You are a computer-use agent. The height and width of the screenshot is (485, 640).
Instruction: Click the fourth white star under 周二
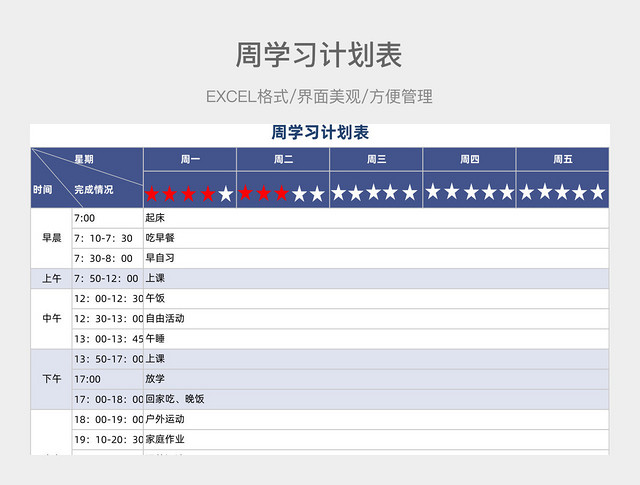coord(299,194)
